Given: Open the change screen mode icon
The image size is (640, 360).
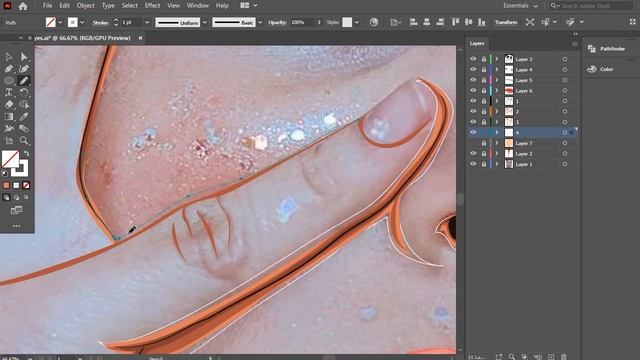Looking at the screenshot, I should [16, 210].
